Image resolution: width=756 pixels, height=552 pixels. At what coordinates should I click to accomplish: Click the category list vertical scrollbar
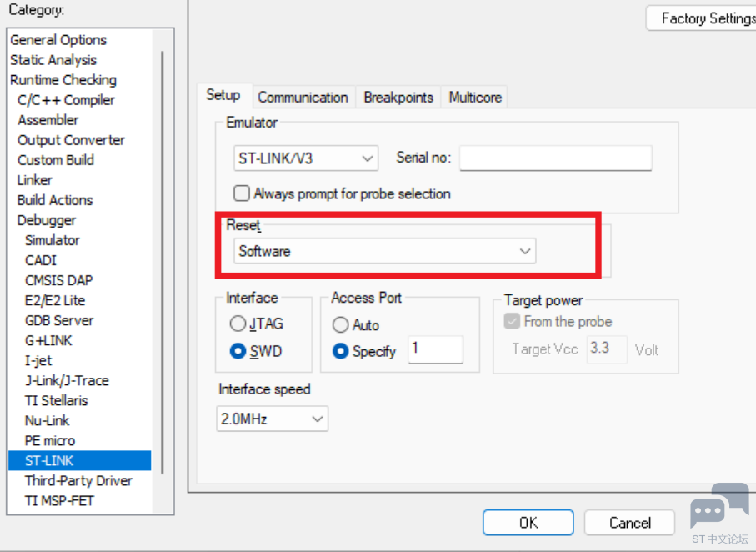[x=163, y=250]
